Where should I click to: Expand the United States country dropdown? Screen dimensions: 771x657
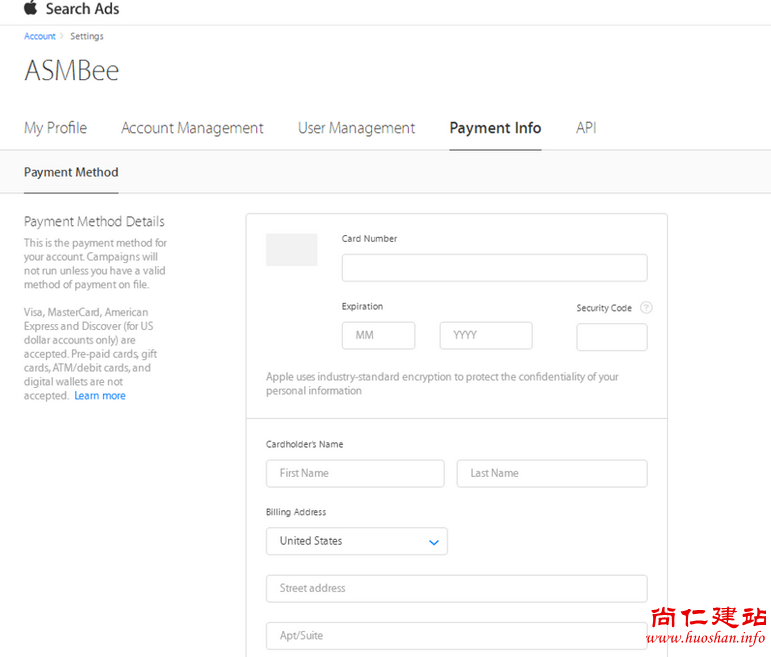pos(356,541)
